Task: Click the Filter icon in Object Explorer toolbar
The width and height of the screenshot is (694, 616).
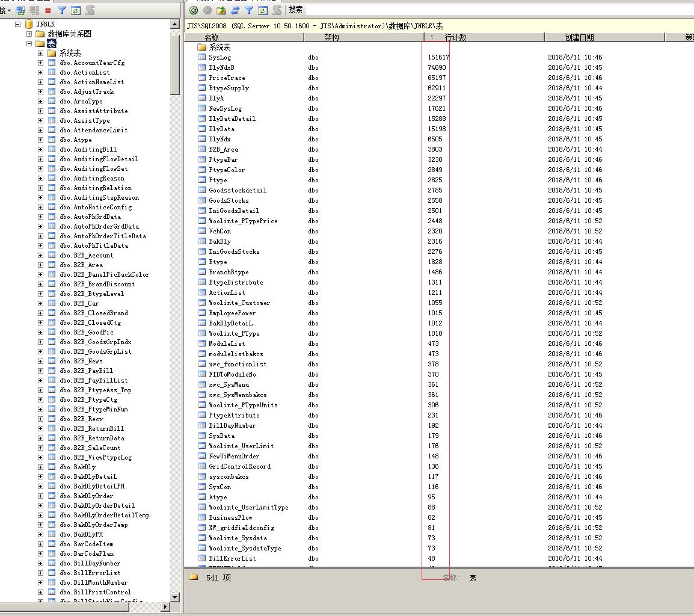Action: [x=62, y=10]
